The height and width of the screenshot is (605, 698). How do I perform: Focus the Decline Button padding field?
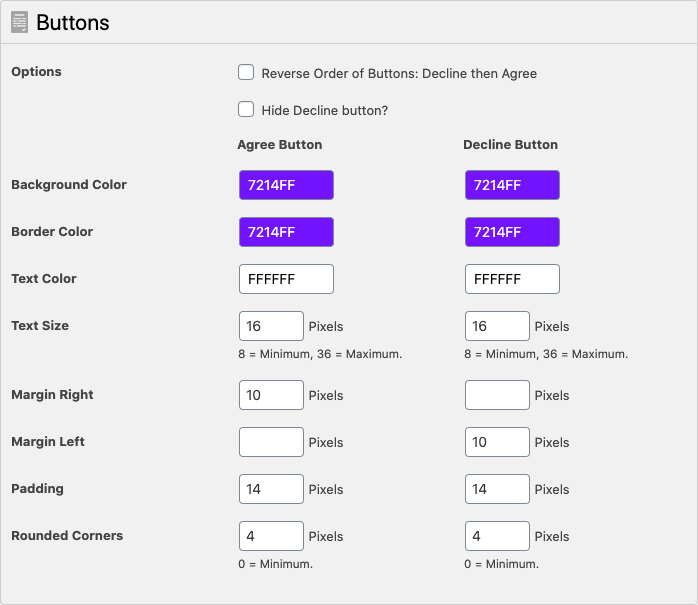[497, 489]
